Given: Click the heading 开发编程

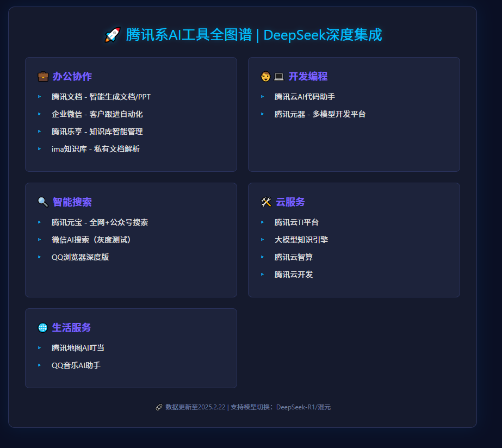Looking at the screenshot, I should 308,77.
